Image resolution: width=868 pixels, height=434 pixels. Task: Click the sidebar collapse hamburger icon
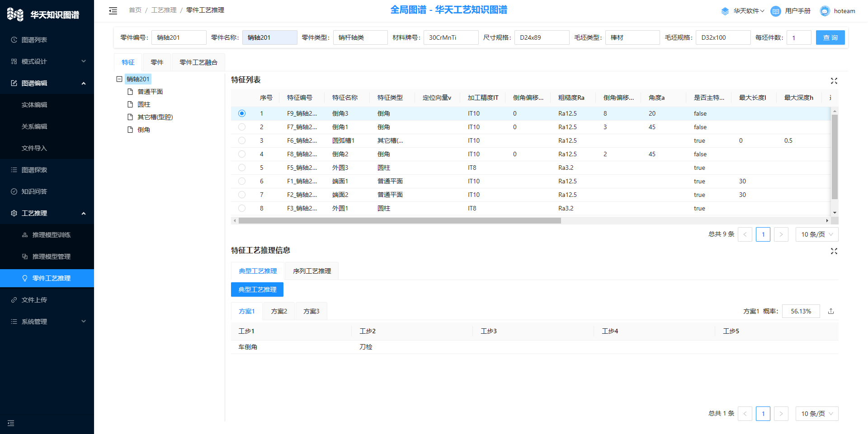[x=113, y=11]
